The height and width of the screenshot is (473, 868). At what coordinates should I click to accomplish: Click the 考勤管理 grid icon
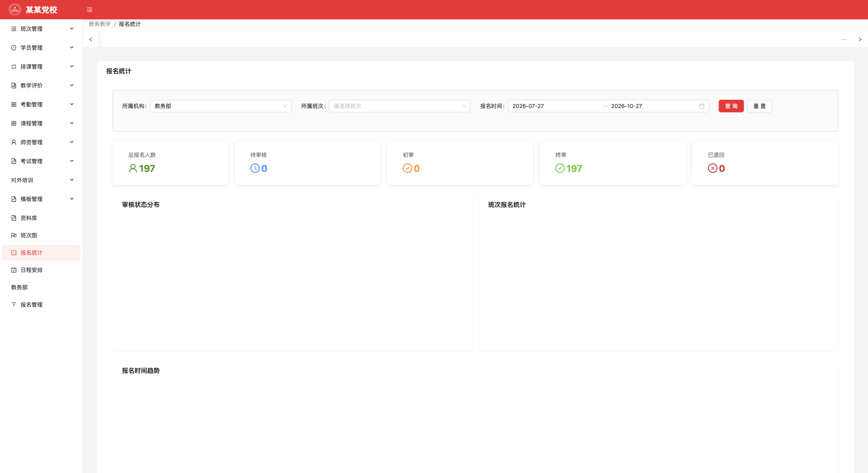tap(14, 104)
